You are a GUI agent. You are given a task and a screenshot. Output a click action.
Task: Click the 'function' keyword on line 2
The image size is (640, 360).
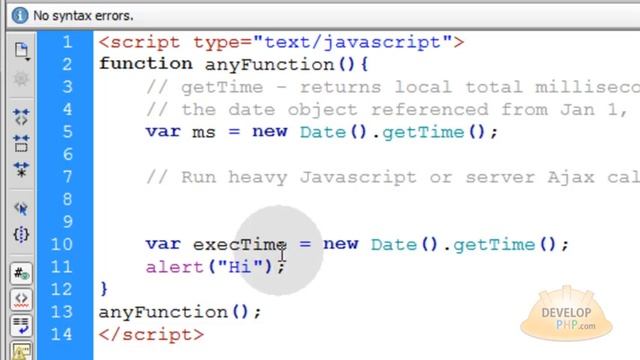(146, 64)
